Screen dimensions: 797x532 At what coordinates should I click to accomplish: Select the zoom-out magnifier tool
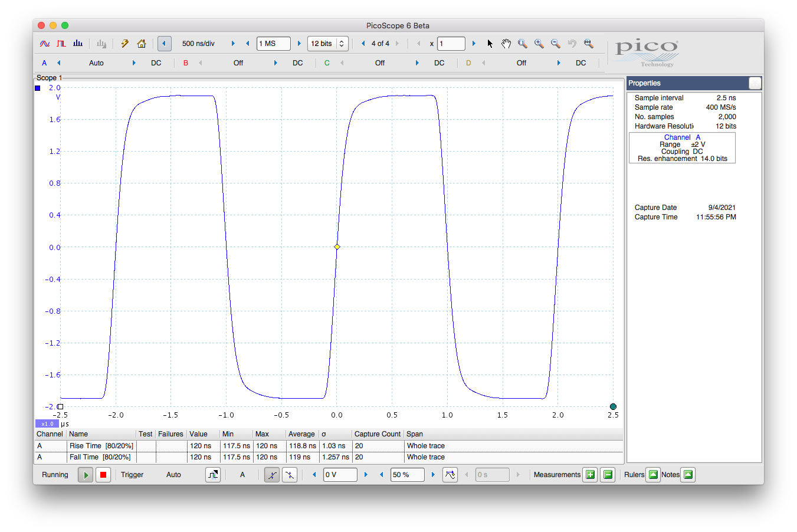[556, 44]
